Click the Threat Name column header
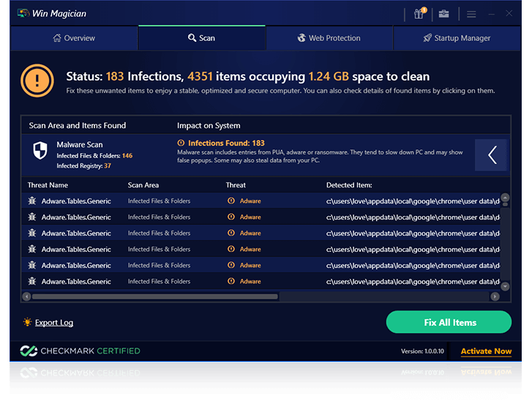The width and height of the screenshot is (532, 419). (48, 185)
